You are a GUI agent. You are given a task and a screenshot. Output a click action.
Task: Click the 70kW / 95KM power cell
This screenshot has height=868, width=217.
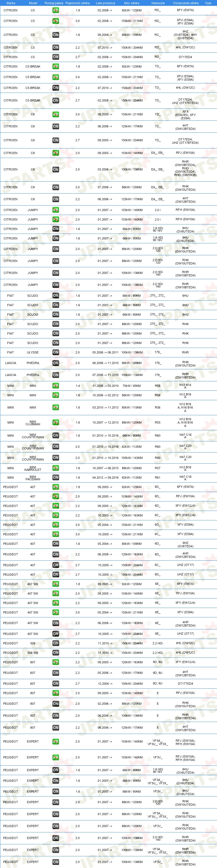pyautogui.click(x=132, y=386)
